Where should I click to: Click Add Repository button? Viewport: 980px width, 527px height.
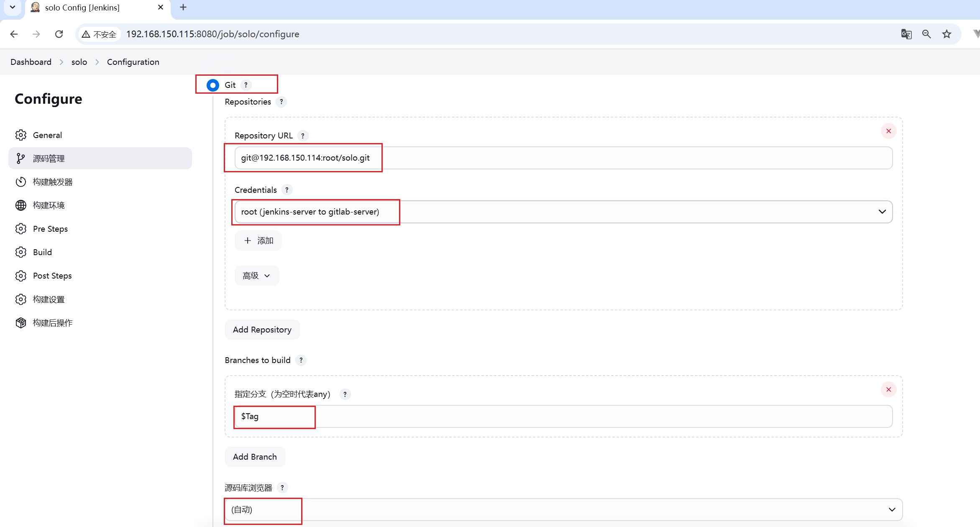[262, 330]
